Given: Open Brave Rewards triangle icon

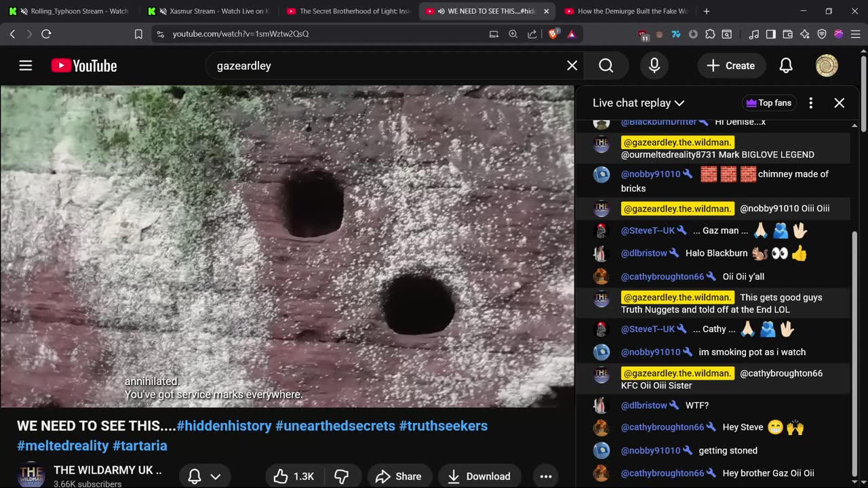Looking at the screenshot, I should [572, 34].
